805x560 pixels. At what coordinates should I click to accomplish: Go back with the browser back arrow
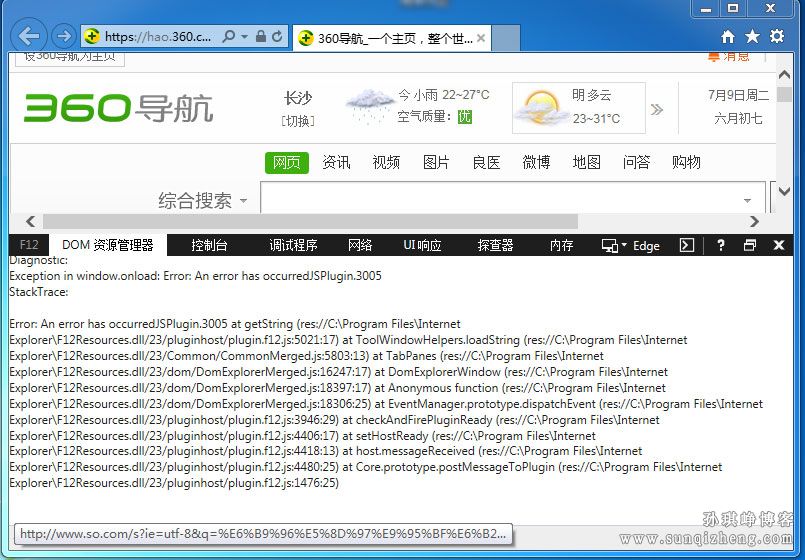pyautogui.click(x=29, y=36)
